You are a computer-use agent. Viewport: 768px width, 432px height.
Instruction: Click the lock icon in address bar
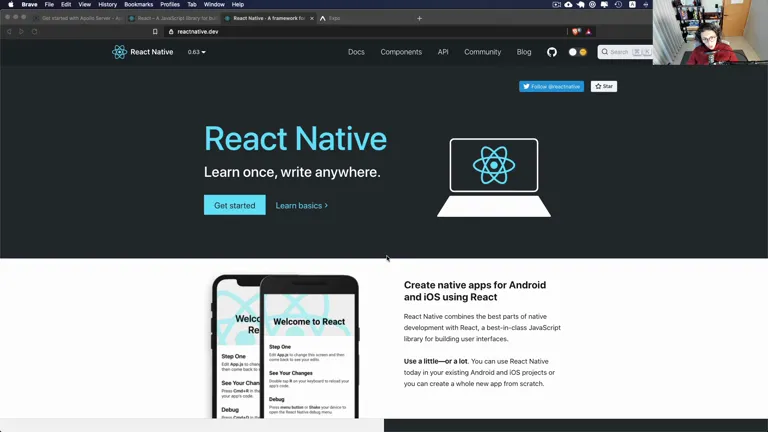point(171,31)
